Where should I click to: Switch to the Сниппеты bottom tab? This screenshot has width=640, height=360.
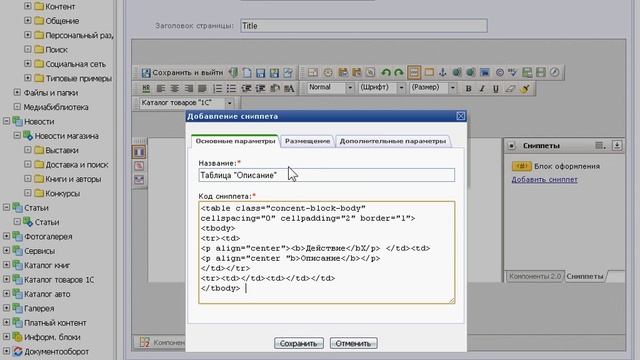(585, 276)
